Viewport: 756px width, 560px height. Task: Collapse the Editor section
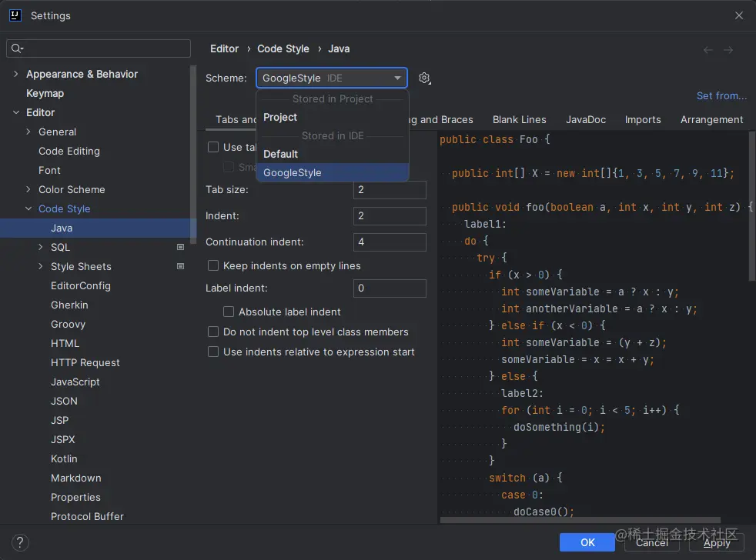tap(16, 112)
